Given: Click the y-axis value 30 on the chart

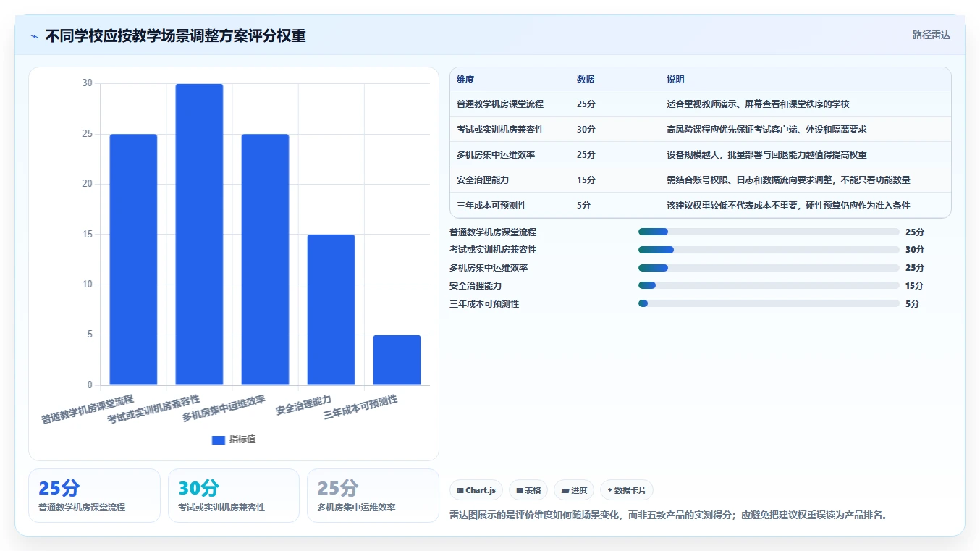Looking at the screenshot, I should coord(87,83).
